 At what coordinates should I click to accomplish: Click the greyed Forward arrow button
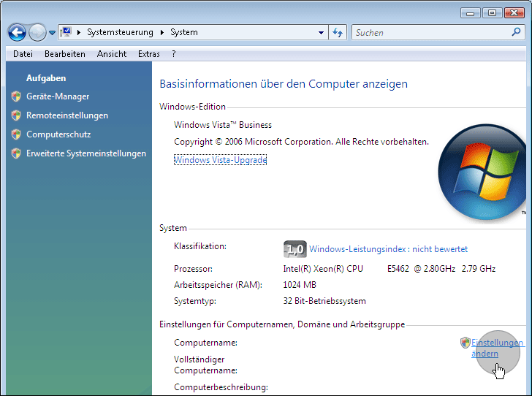(37, 33)
